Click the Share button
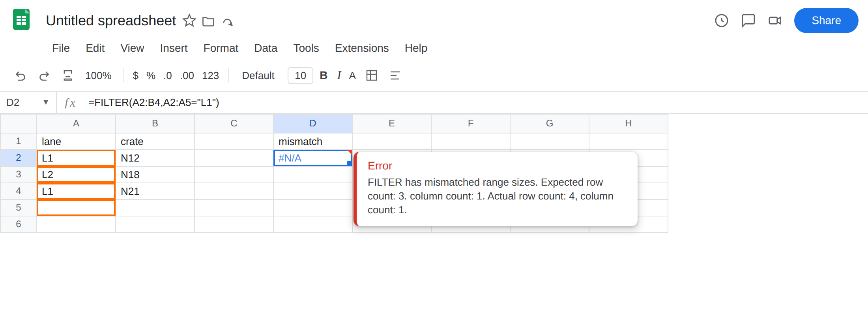This screenshot has width=868, height=316. point(826,21)
